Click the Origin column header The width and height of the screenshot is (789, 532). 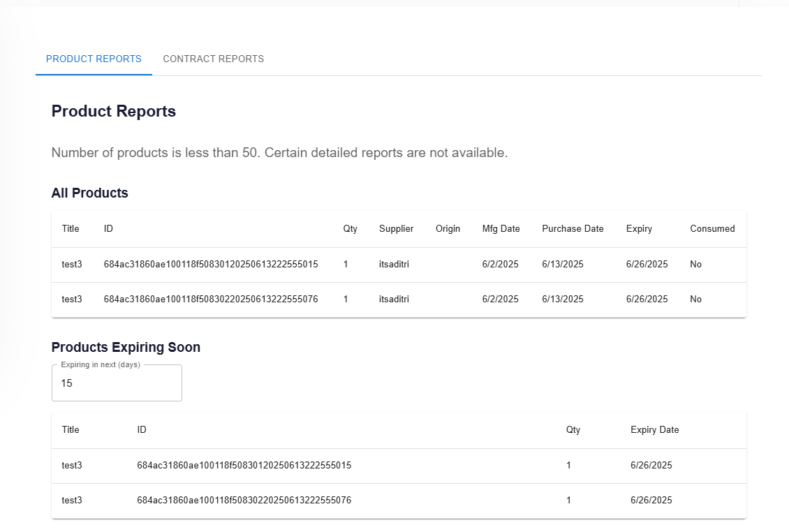[x=448, y=228]
